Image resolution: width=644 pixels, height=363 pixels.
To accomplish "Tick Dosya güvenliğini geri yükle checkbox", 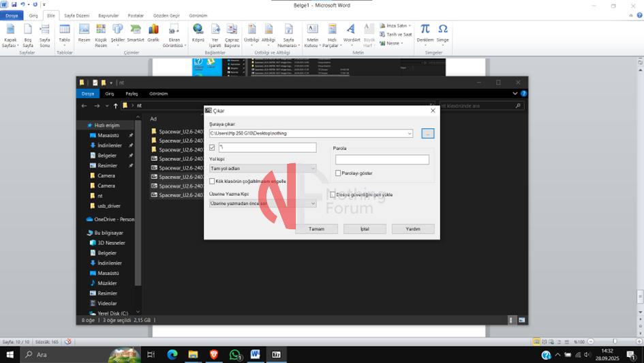I will 333,194.
